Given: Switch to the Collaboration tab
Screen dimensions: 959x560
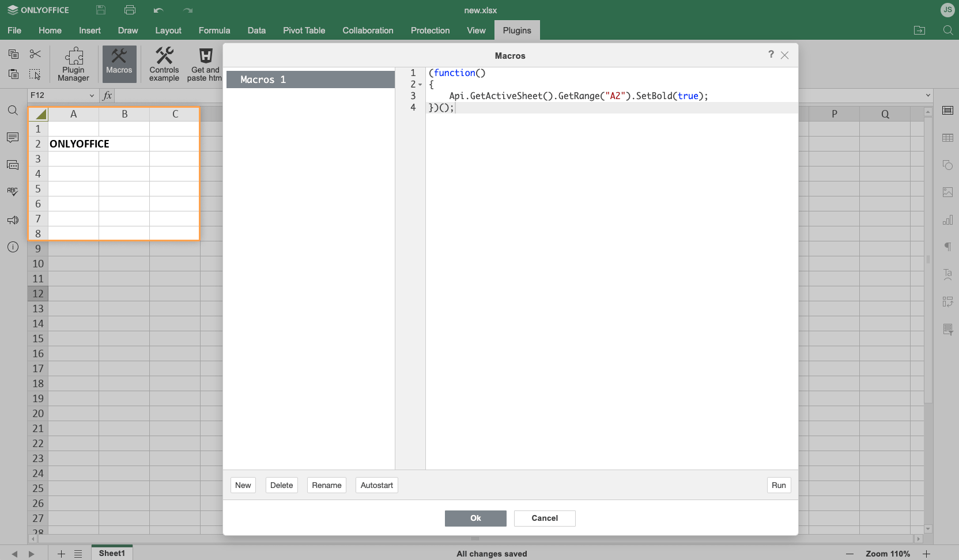Looking at the screenshot, I should 368,31.
